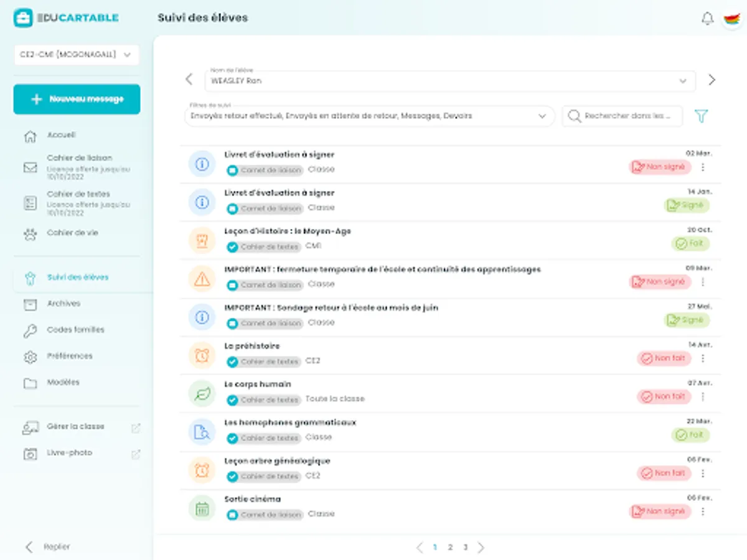Viewport: 747px width, 560px height.
Task: Go to previous student with left arrow
Action: (189, 80)
